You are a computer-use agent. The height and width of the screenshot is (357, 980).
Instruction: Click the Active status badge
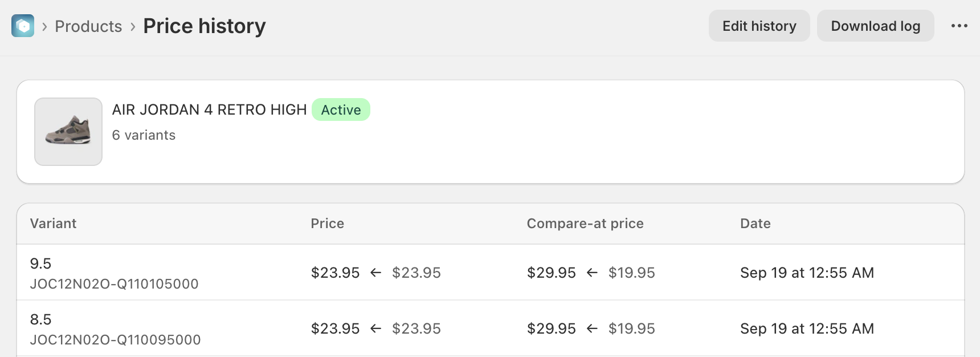341,110
